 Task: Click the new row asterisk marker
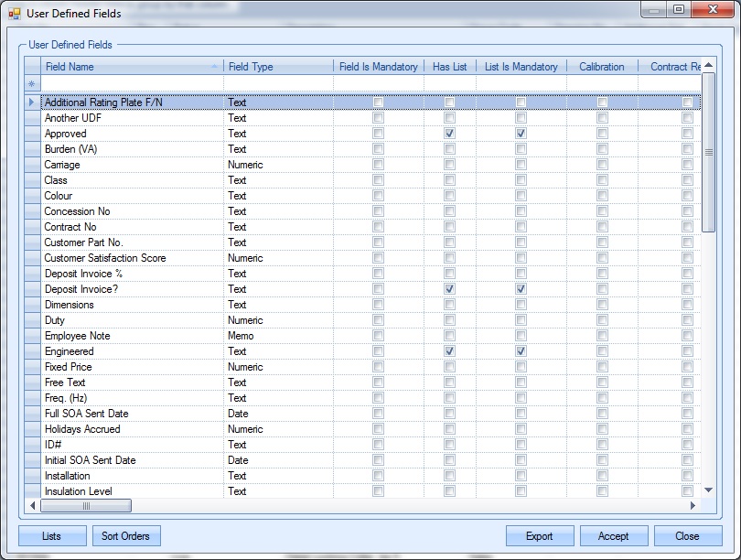coord(32,84)
